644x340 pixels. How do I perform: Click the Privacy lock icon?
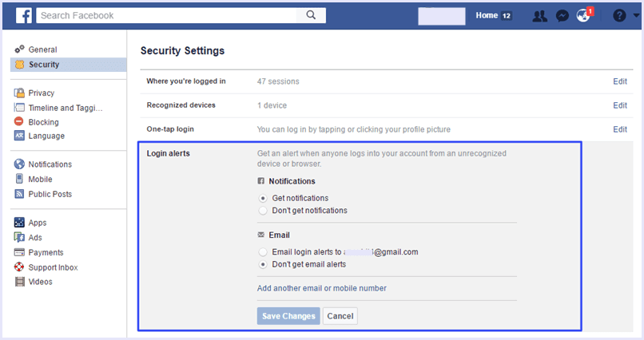click(19, 93)
